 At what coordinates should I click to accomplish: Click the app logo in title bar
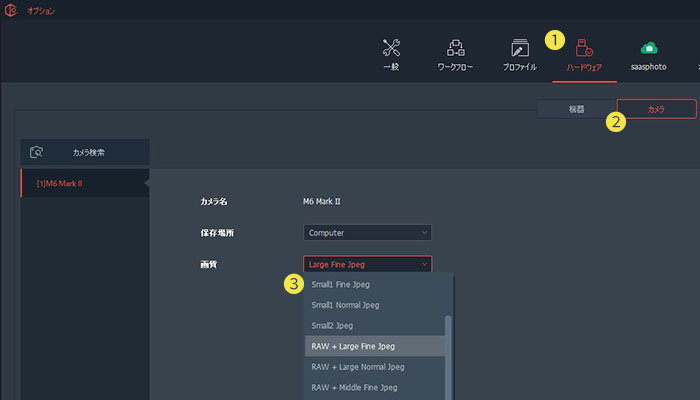(12, 11)
